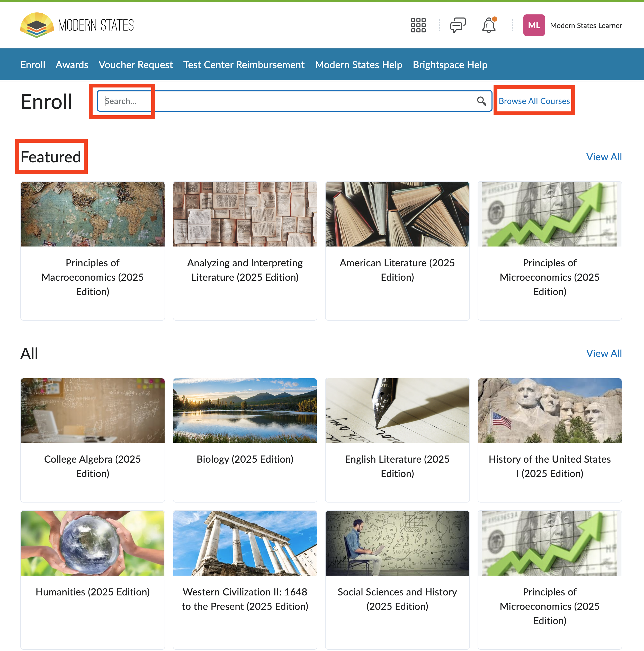
Task: Open the ML user avatar
Action: coord(534,25)
